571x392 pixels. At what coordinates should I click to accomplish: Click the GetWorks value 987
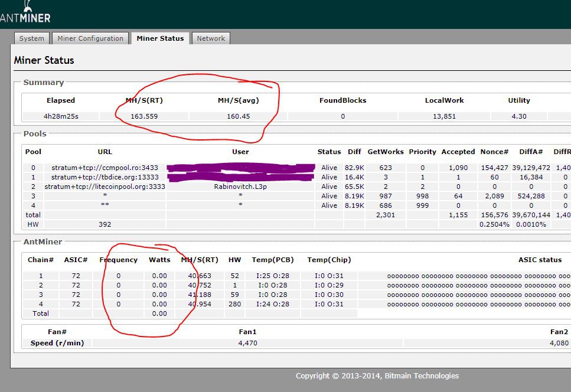pyautogui.click(x=386, y=196)
